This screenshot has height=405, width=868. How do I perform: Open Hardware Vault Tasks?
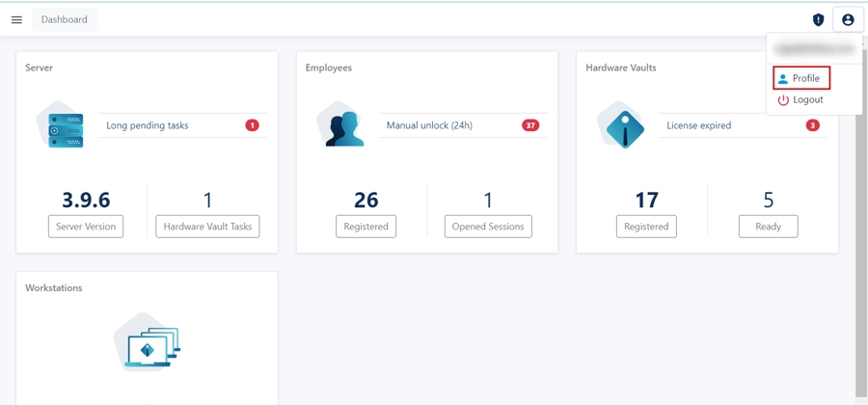click(207, 227)
